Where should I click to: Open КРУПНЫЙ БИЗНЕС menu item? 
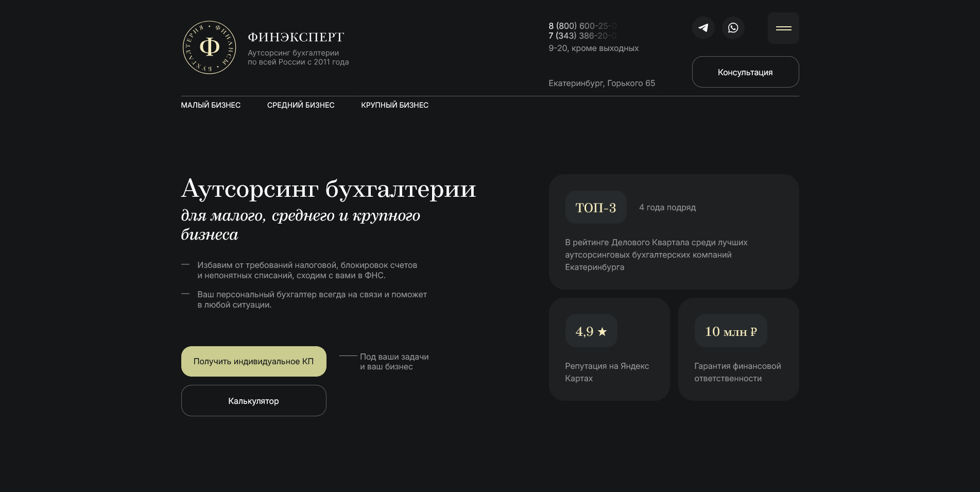pos(395,105)
